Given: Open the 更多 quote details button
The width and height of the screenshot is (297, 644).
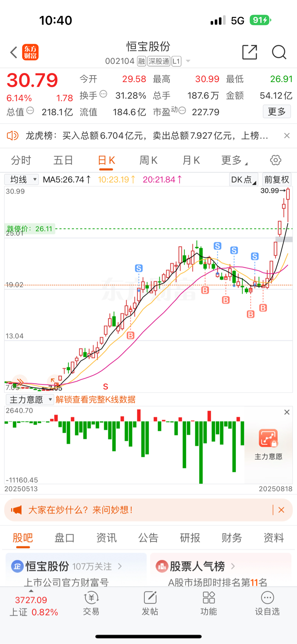Looking at the screenshot, I should click(x=277, y=112).
